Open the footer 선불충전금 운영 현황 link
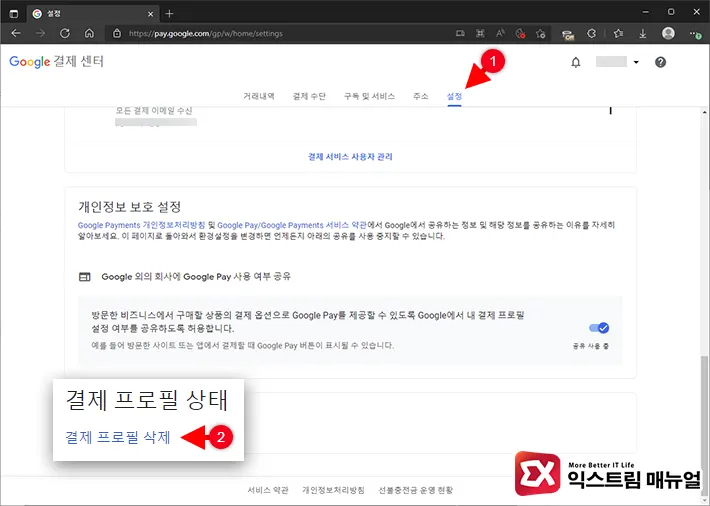 coord(416,490)
